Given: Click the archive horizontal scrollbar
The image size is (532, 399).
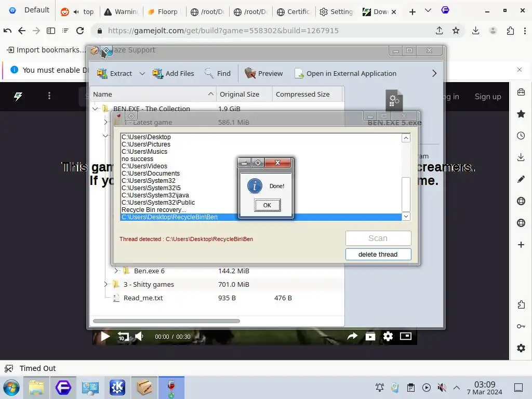Looking at the screenshot, I should click(166, 321).
